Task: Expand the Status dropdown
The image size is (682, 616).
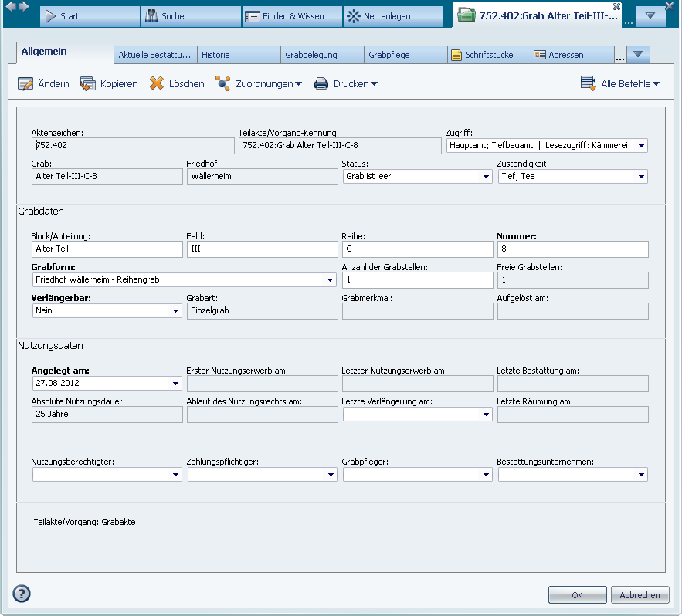Action: pyautogui.click(x=486, y=177)
